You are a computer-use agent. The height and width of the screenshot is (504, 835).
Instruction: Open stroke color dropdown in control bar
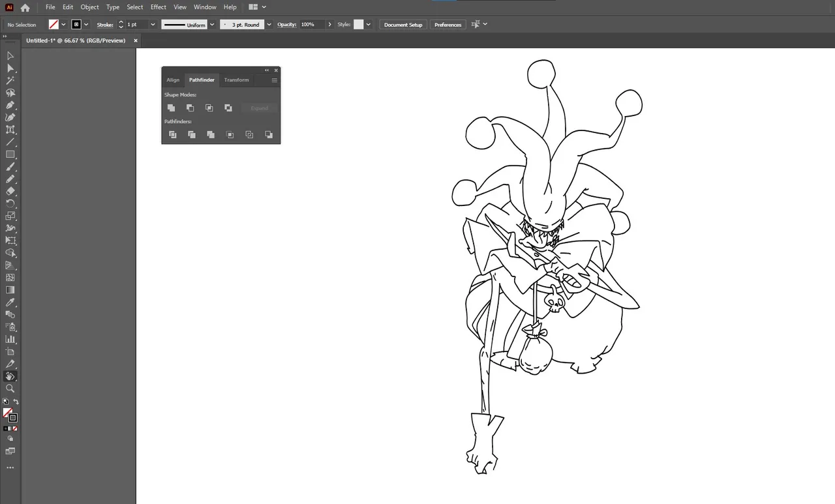pyautogui.click(x=86, y=25)
